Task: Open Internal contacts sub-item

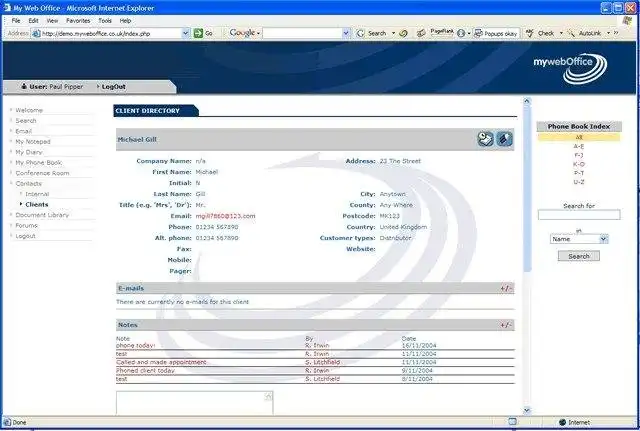Action: tap(37, 194)
